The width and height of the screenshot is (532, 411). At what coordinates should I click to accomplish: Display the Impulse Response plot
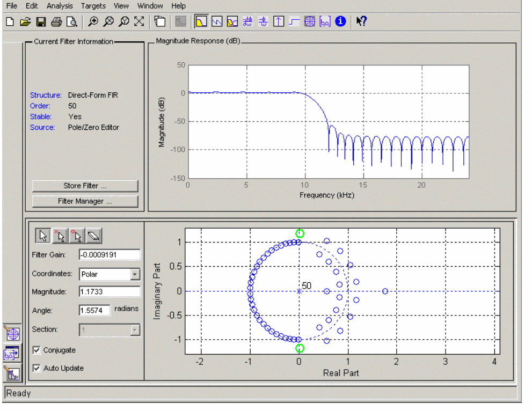point(279,21)
